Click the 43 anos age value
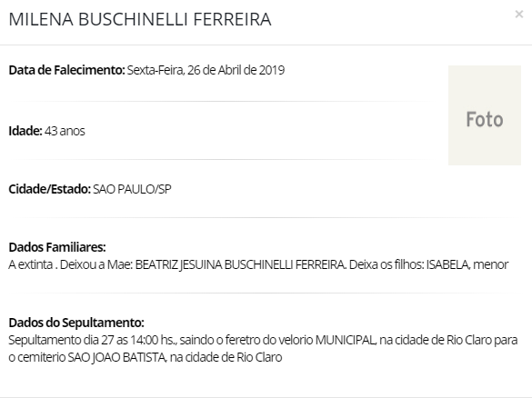Screen dimensions: 532x398 tap(65, 131)
